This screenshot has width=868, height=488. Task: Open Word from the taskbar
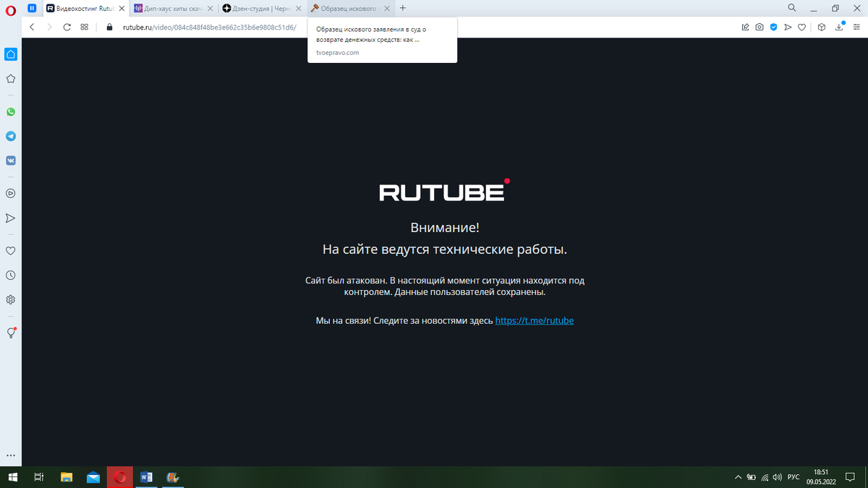tap(146, 477)
